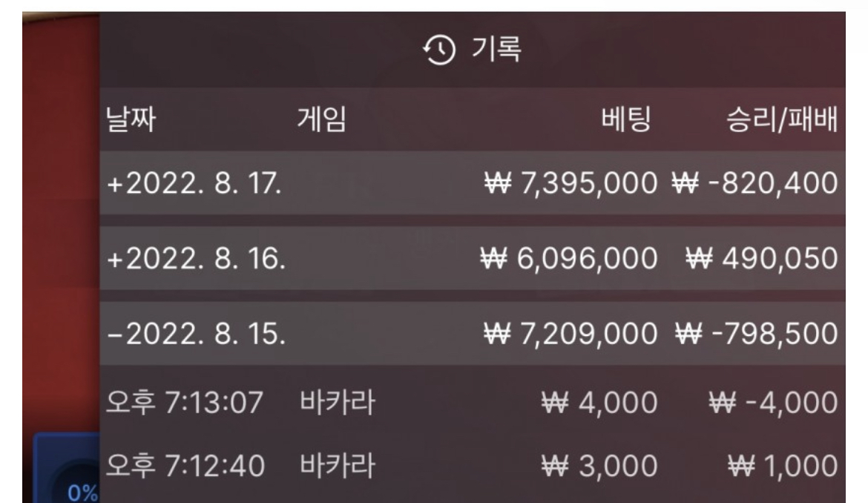This screenshot has height=503, width=868.
Task: Expand the 2022. 8. 16. row
Action: [472, 258]
